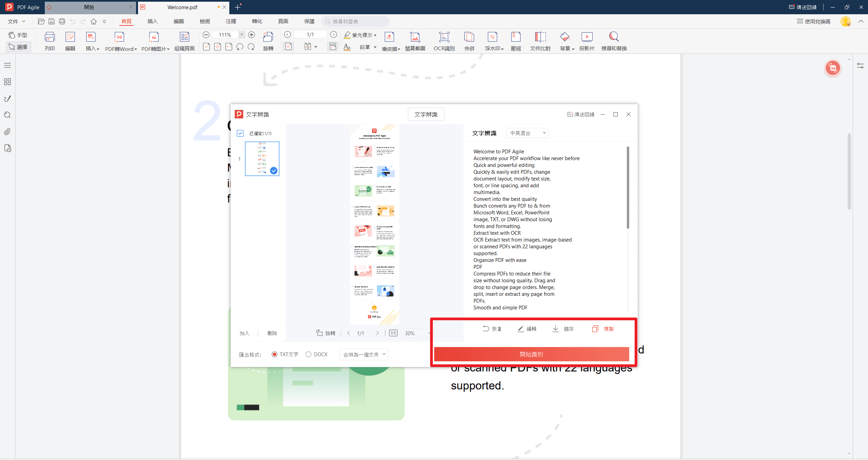Switch to the 保護 ribbon tab
The height and width of the screenshot is (460, 868).
(309, 21)
